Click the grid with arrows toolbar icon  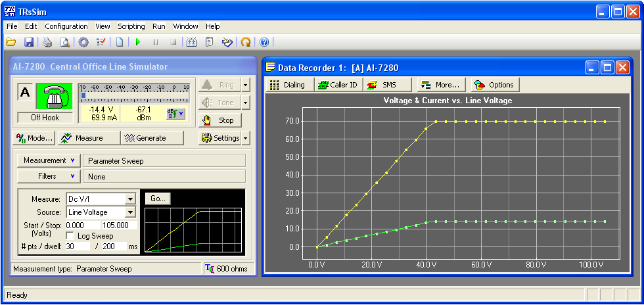click(x=192, y=42)
